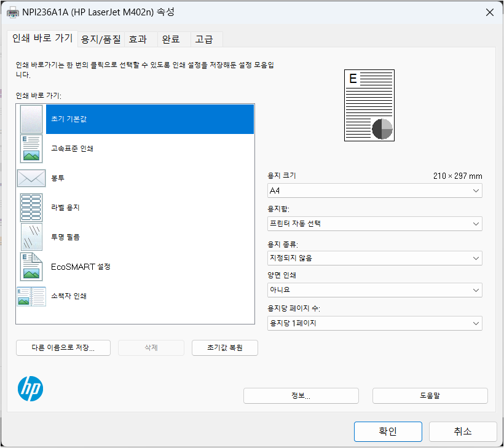
Task: Close the printer properties dialog
Action: point(490,12)
